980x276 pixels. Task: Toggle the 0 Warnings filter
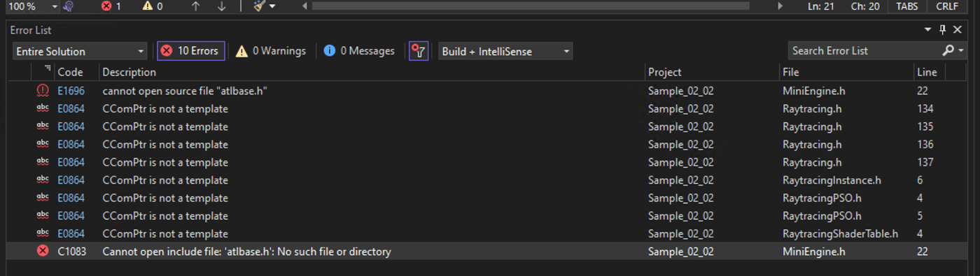[271, 51]
